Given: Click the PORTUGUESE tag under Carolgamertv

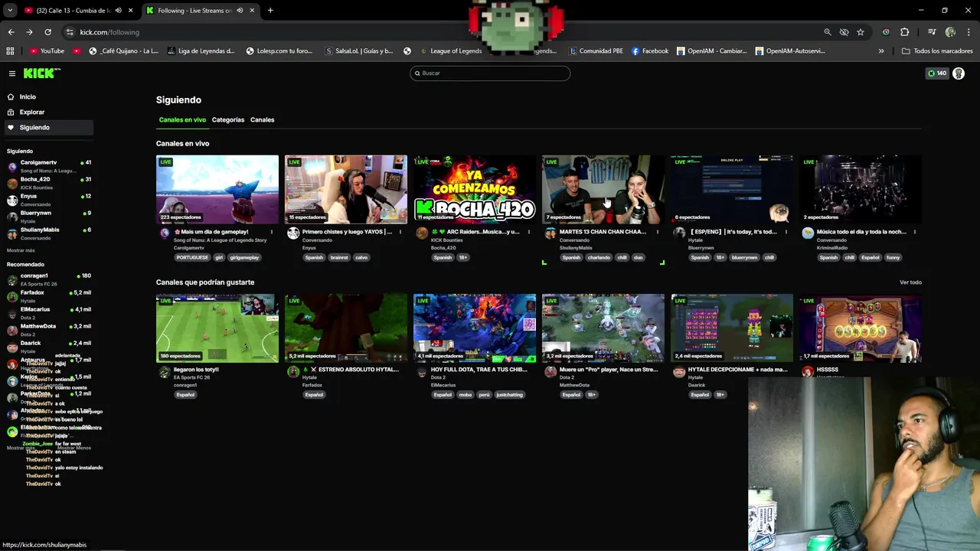Looking at the screenshot, I should [192, 258].
